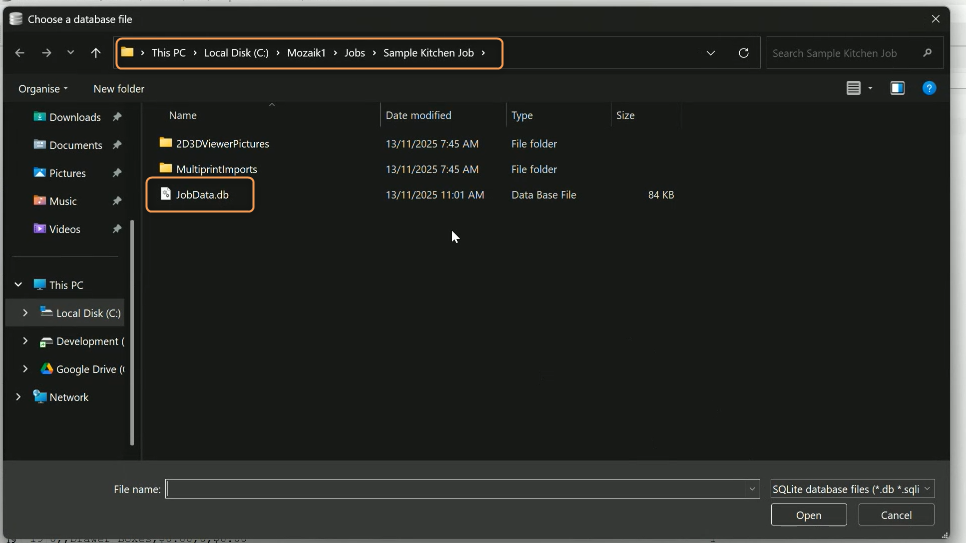Click the Up directory arrow
This screenshot has height=543, width=966.
(x=96, y=53)
